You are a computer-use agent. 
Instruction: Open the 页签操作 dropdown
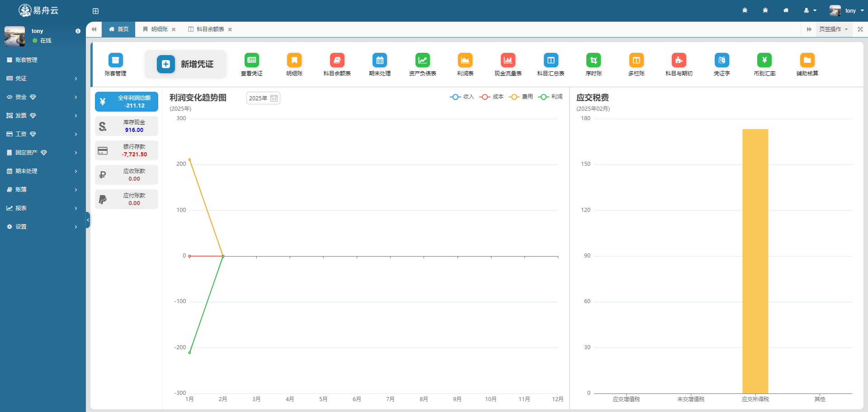point(833,29)
